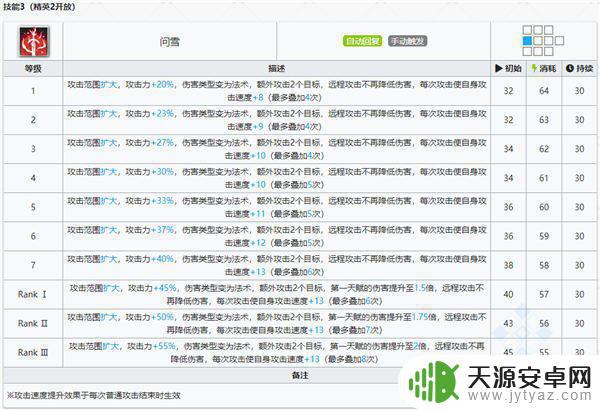Image resolution: width=600 pixels, height=410 pixels.
Task: Click level 3 row label
Action: [x=33, y=149]
